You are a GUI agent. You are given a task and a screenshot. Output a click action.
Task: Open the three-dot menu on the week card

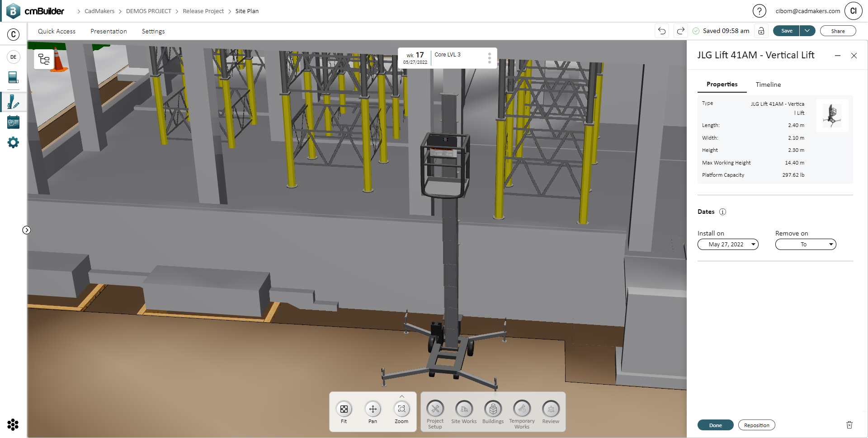(490, 58)
